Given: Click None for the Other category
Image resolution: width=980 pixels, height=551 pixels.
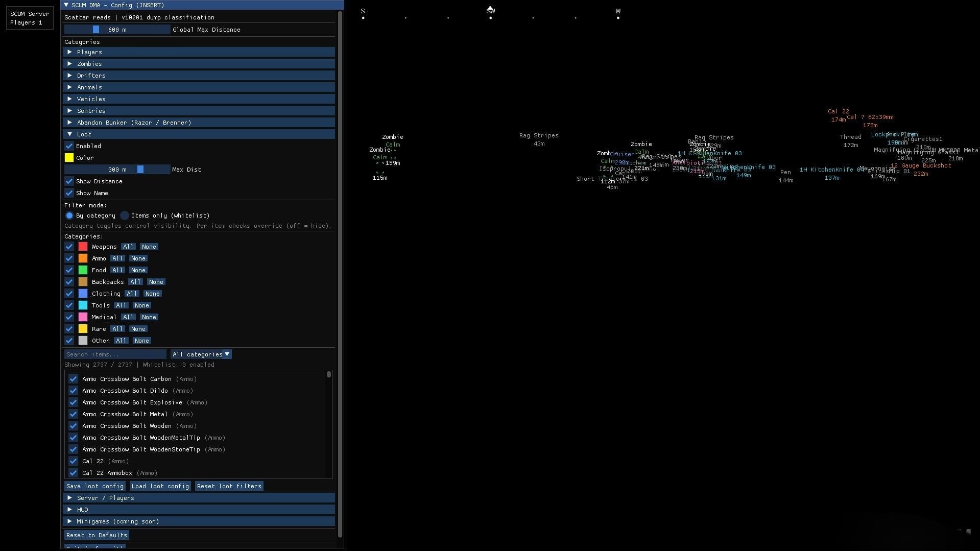Looking at the screenshot, I should click(x=142, y=341).
